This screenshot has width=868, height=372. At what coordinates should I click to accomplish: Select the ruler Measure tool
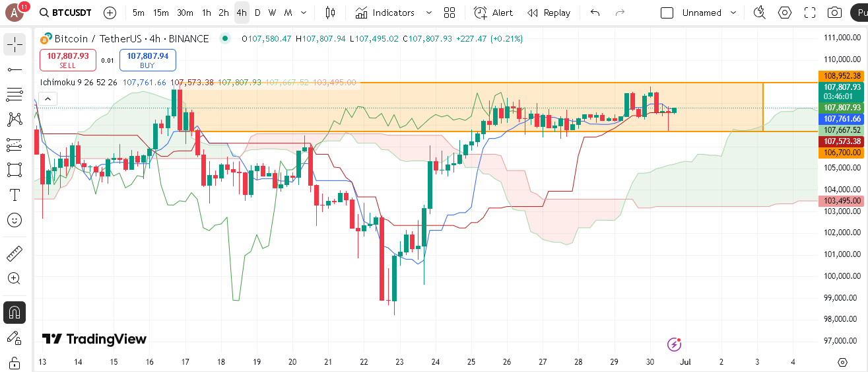click(x=15, y=254)
